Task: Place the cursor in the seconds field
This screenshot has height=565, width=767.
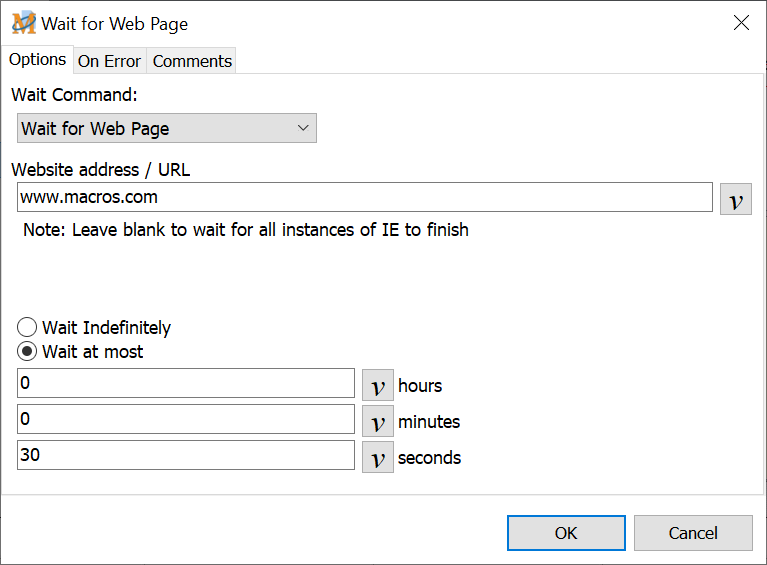Action: pyautogui.click(x=186, y=456)
